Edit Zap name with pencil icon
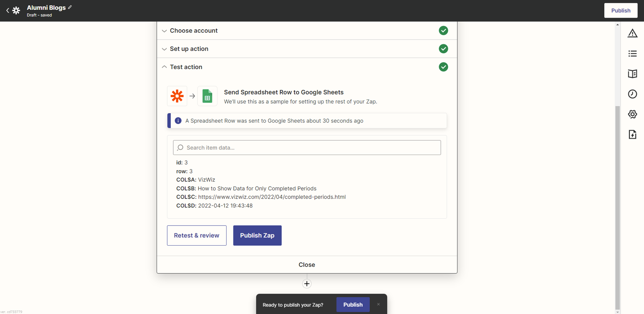 click(x=70, y=7)
